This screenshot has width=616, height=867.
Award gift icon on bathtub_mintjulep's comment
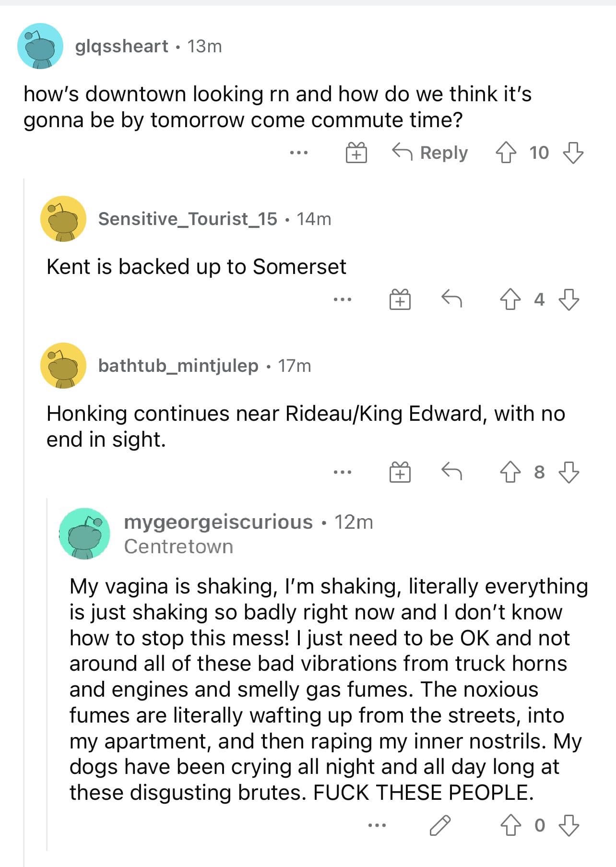400,472
